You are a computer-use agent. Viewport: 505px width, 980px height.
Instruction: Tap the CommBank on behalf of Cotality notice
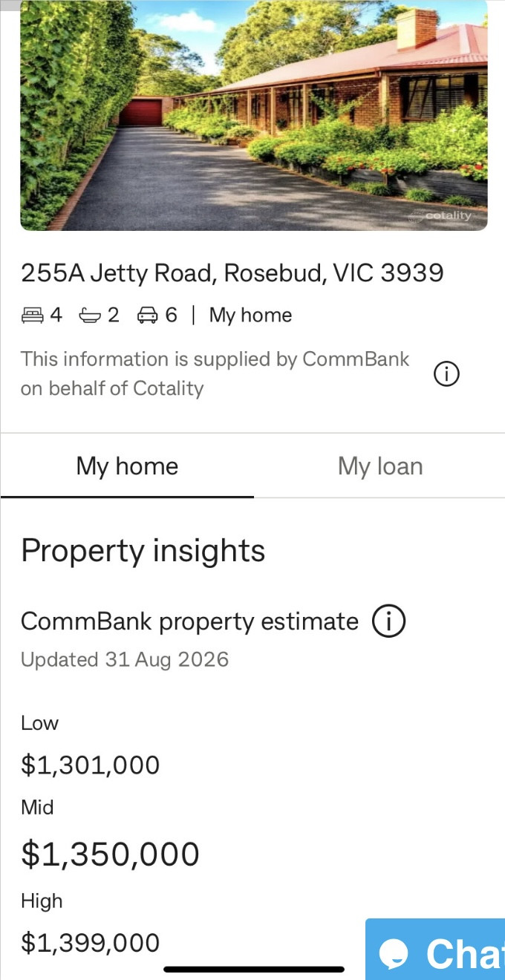click(x=215, y=373)
